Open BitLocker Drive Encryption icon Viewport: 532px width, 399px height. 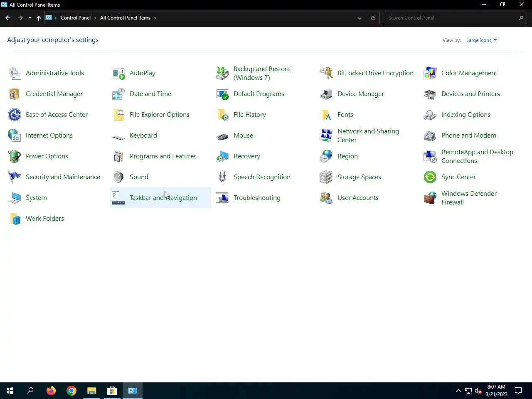326,73
